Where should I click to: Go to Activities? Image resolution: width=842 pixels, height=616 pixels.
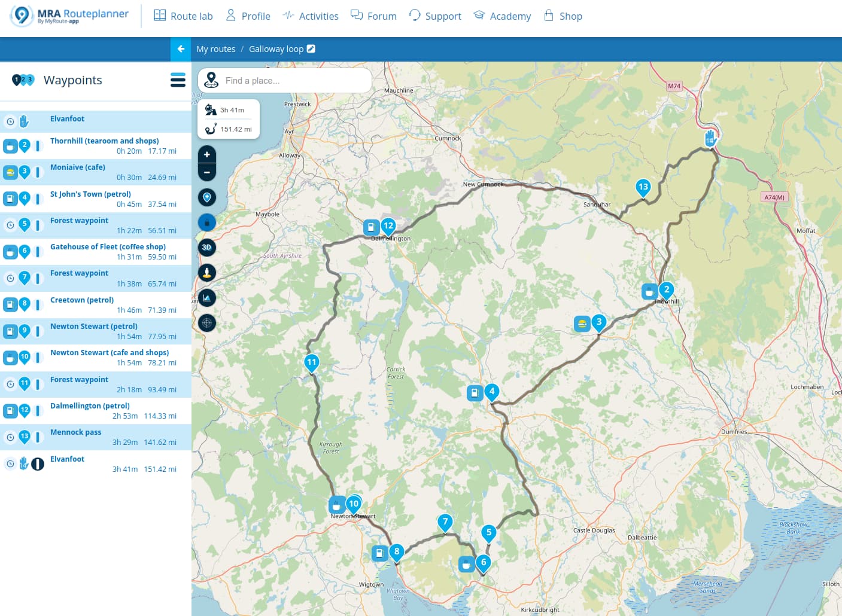[x=311, y=16]
